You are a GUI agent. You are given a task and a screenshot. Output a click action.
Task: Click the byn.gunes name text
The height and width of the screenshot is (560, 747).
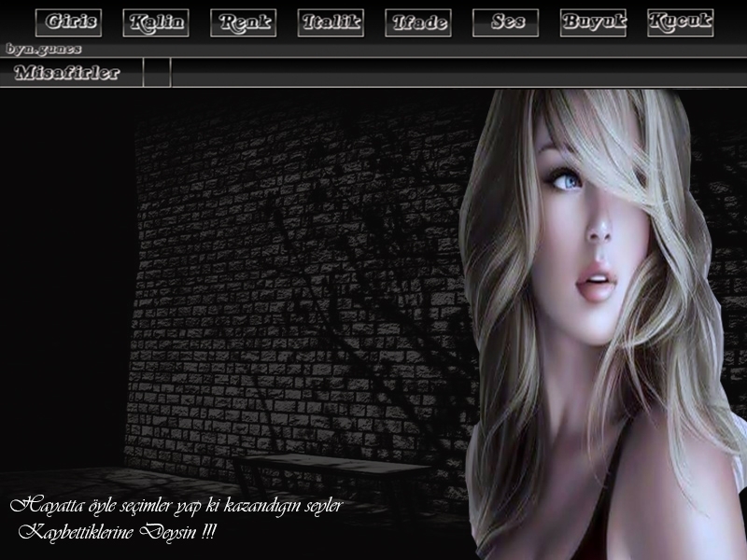click(43, 49)
